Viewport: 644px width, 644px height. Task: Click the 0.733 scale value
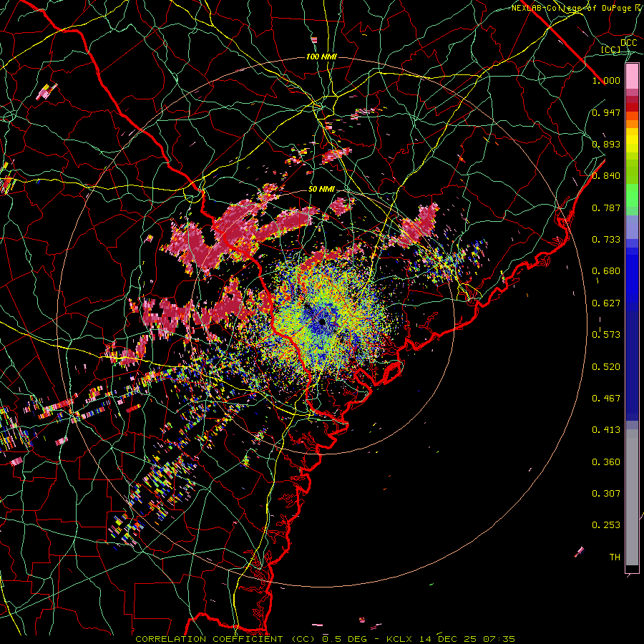606,240
